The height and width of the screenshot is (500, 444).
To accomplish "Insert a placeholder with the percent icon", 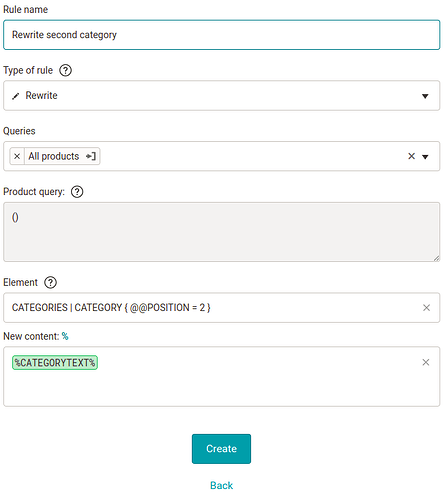I will (65, 336).
